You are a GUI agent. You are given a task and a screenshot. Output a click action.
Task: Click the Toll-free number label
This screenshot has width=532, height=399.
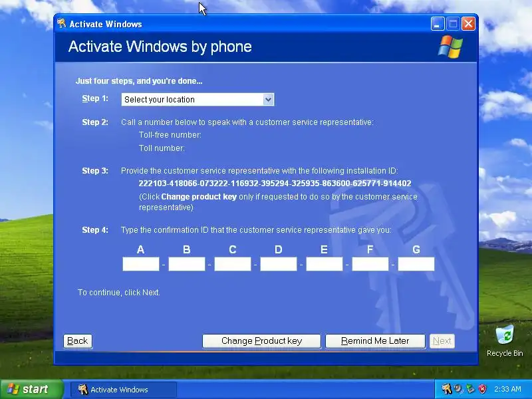(x=170, y=135)
